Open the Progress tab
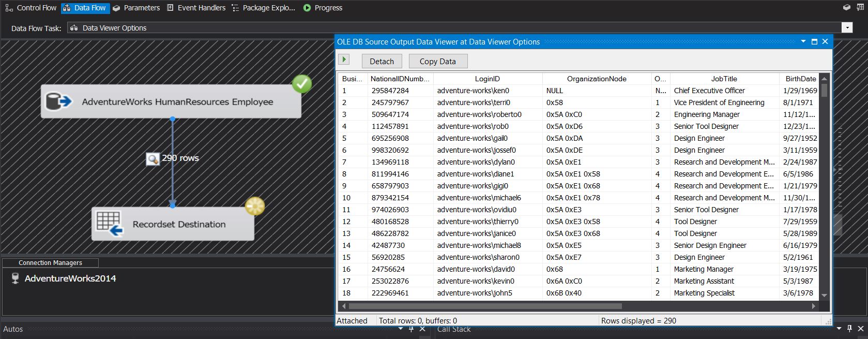 coord(323,8)
